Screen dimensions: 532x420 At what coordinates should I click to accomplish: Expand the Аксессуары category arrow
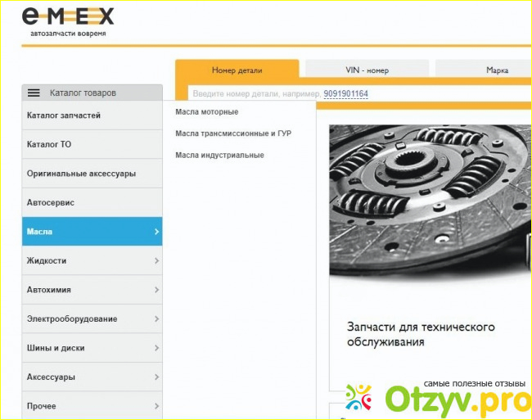[x=156, y=377]
